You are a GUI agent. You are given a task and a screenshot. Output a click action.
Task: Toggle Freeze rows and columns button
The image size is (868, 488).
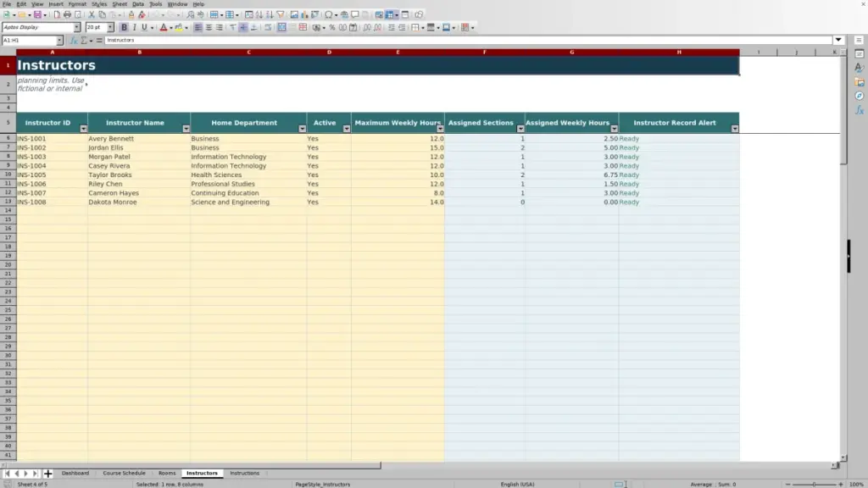tap(390, 14)
